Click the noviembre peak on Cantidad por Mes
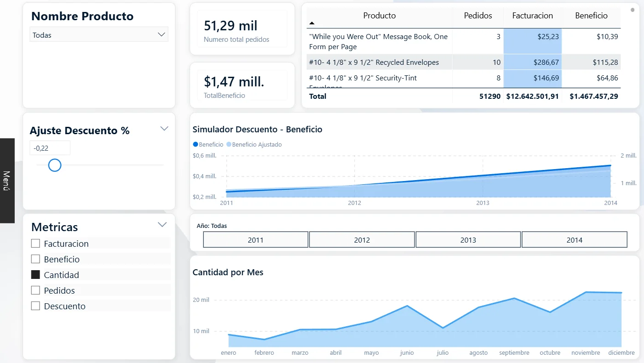This screenshot has width=644, height=363. click(586, 291)
